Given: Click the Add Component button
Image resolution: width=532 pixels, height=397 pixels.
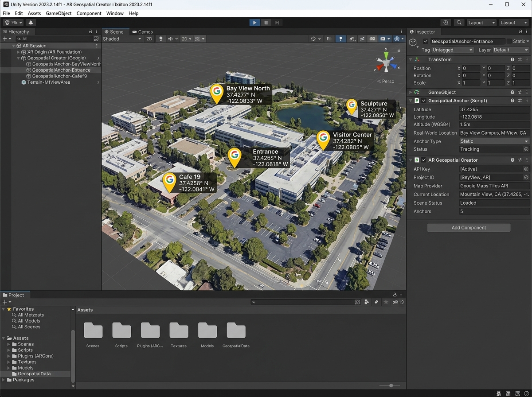Looking at the screenshot, I should point(469,227).
